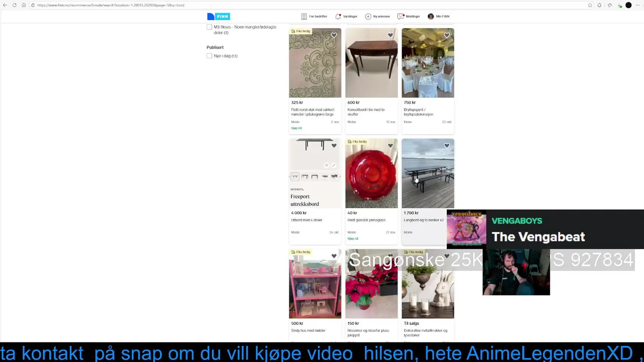Open the pink Sindy hus photo

tap(315, 284)
